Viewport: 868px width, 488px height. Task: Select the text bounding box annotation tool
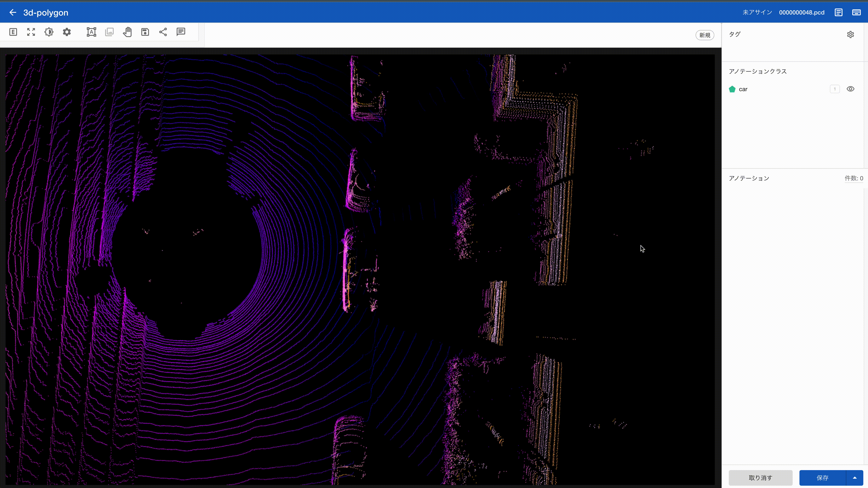tap(91, 32)
